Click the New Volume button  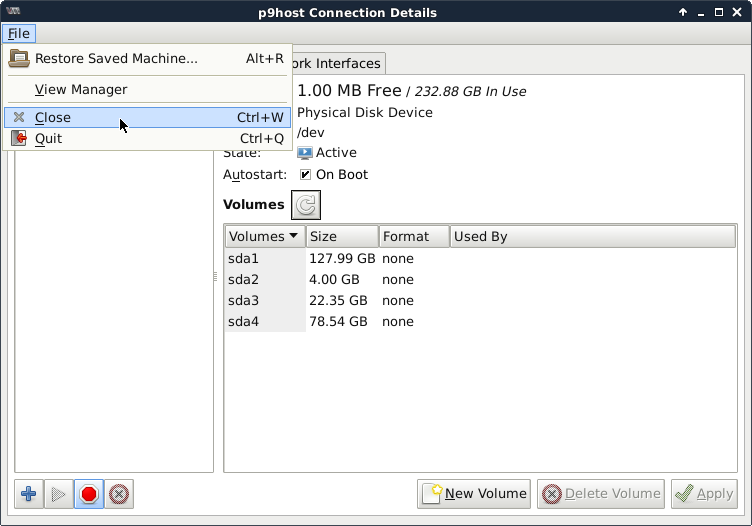(x=474, y=493)
